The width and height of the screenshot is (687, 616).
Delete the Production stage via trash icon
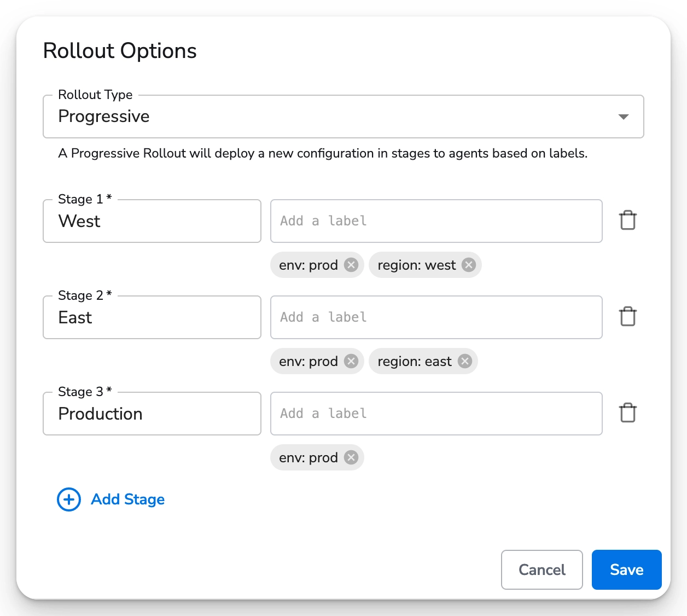[x=627, y=413]
